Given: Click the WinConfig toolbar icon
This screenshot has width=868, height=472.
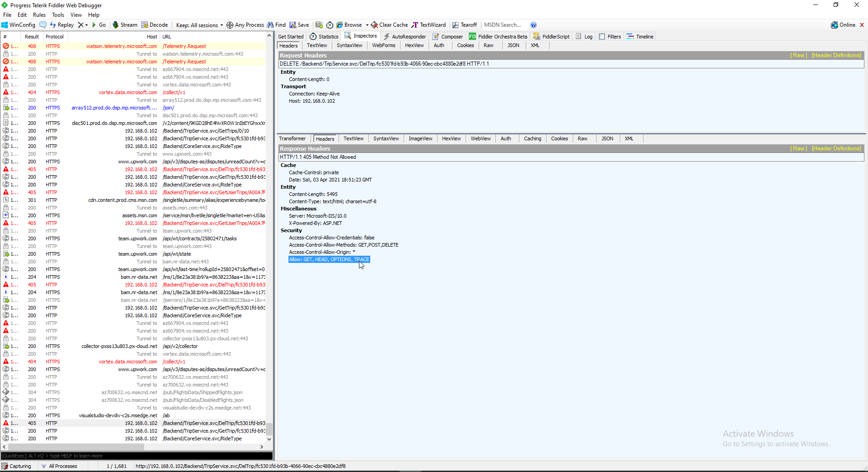Looking at the screenshot, I should tap(19, 25).
